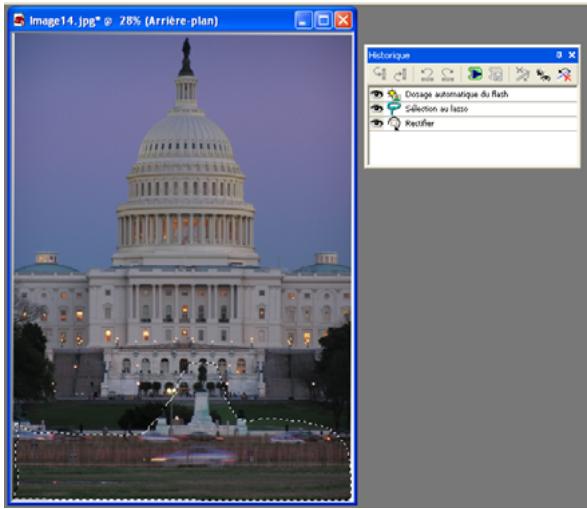Select the flash icon of Dosage automatique row

coord(393,94)
